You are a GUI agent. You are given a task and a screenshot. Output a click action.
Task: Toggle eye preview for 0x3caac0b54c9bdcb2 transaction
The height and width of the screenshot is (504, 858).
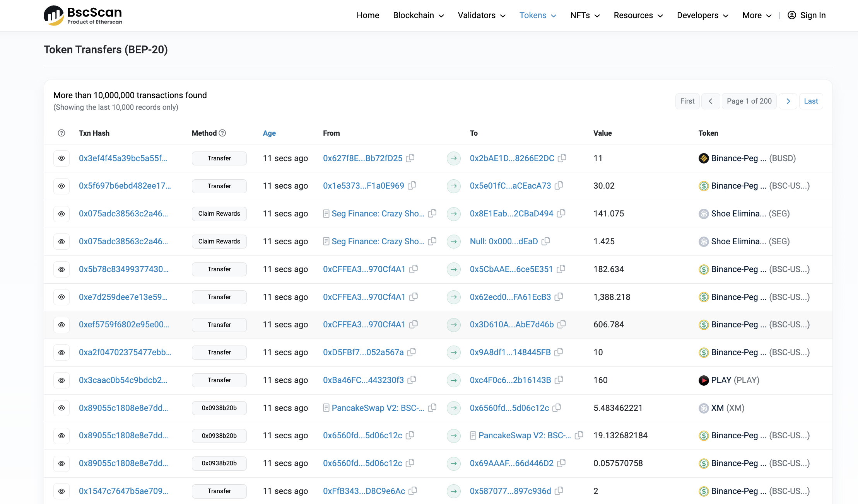click(62, 380)
